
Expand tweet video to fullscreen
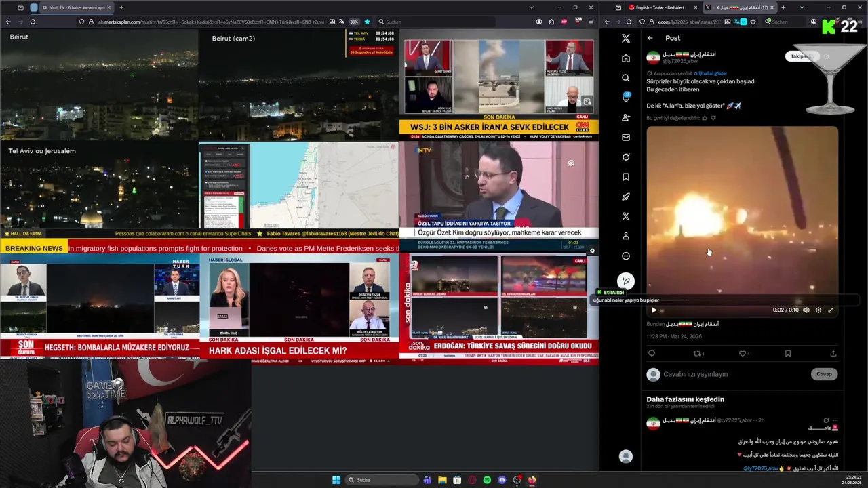coord(831,310)
